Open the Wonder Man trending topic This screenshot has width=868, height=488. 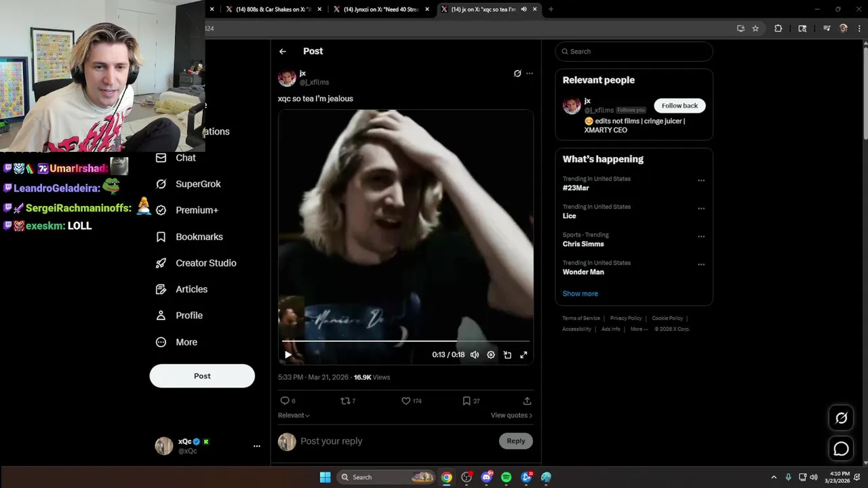(x=583, y=272)
